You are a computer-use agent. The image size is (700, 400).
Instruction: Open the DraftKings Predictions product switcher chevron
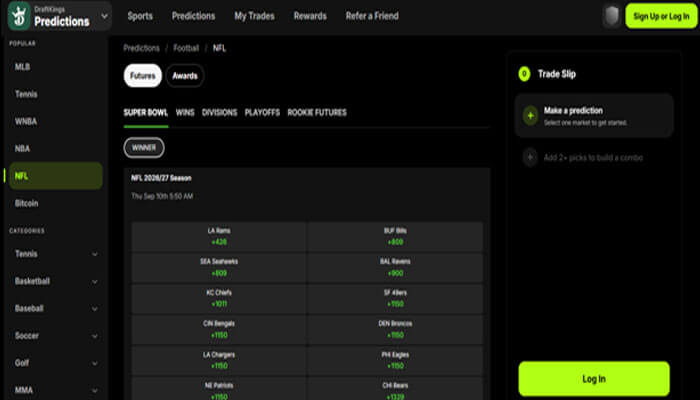(x=104, y=16)
